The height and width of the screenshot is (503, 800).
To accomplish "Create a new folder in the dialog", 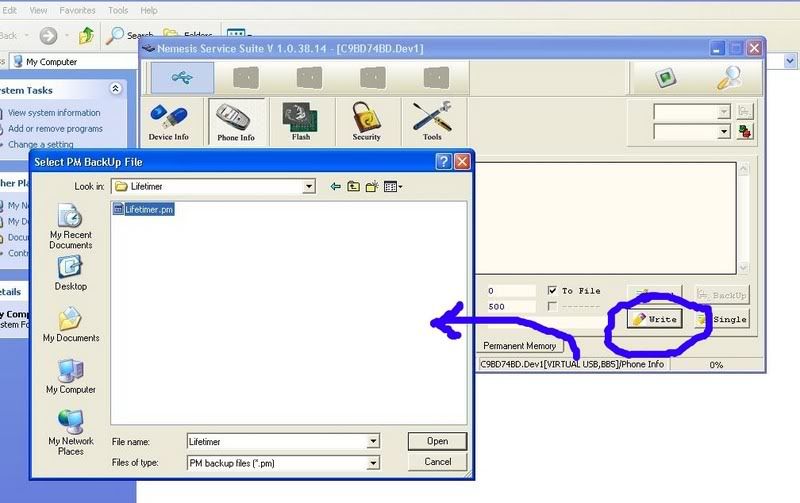I will tap(372, 187).
